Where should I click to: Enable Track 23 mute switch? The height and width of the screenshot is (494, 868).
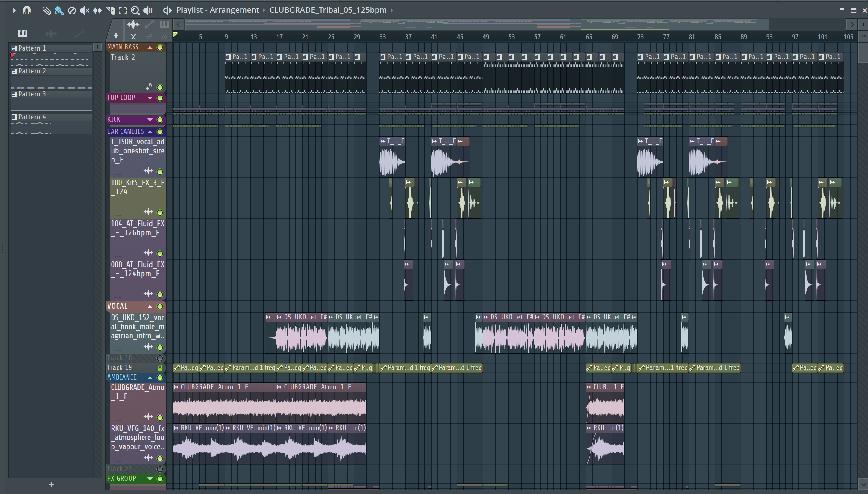click(x=159, y=469)
